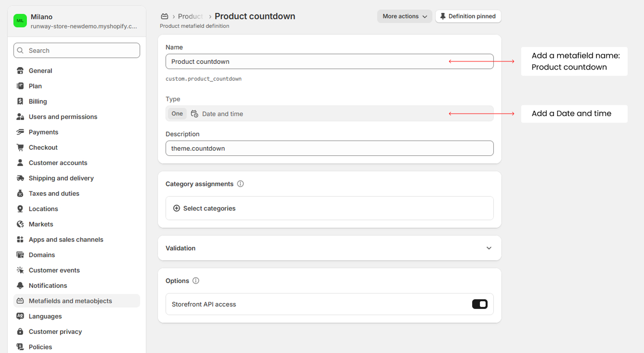Unpin definition with Definition pinned button
644x353 pixels.
(468, 16)
